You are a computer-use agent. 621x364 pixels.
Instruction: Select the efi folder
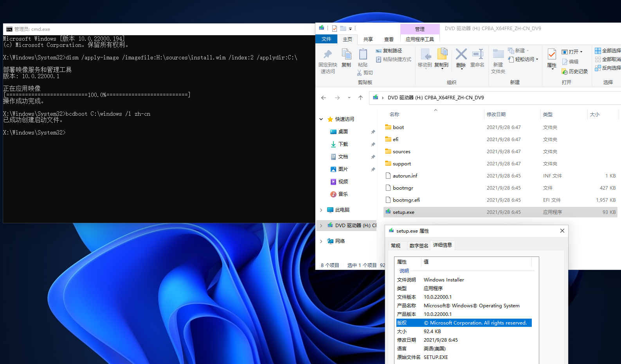pos(500,140)
